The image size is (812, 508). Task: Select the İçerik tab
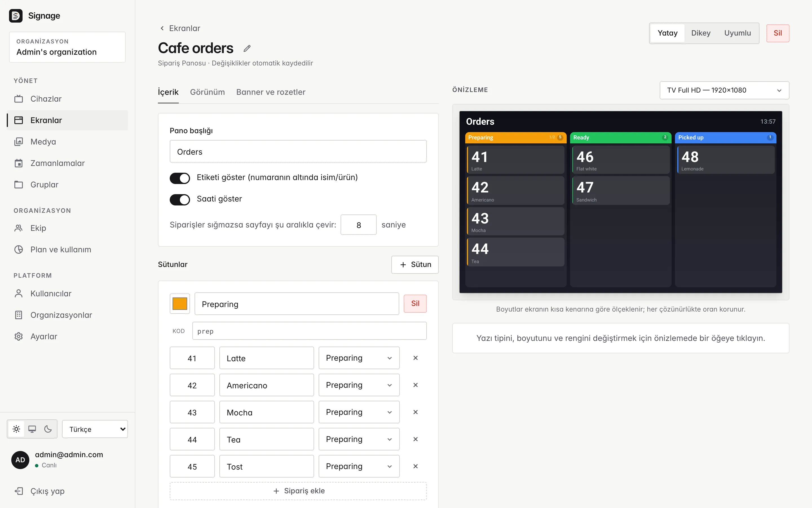[168, 92]
